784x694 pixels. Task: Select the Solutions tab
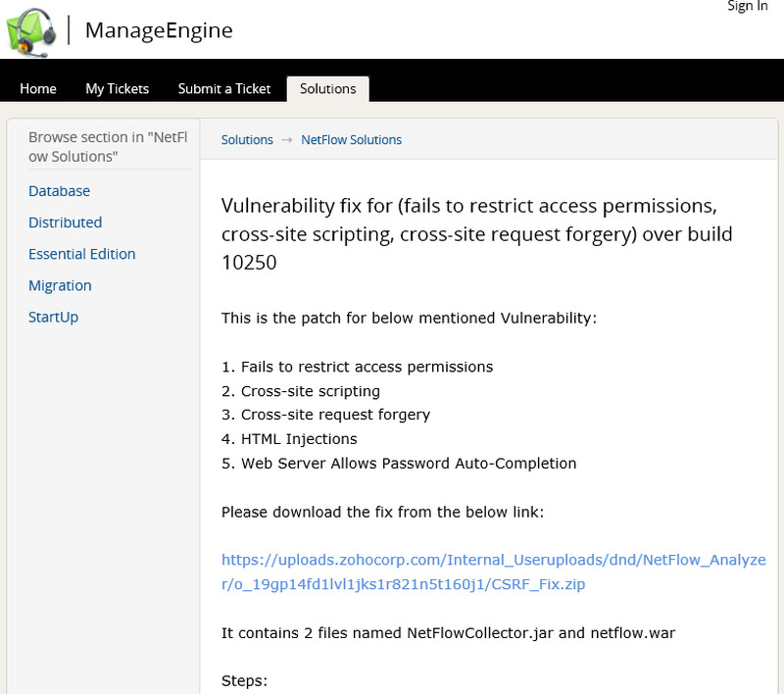pos(327,88)
